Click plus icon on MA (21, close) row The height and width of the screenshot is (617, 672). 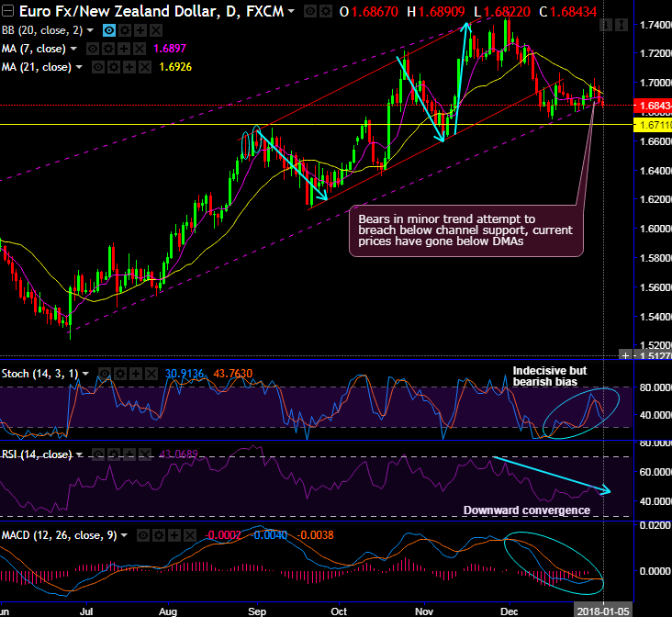click(x=129, y=67)
